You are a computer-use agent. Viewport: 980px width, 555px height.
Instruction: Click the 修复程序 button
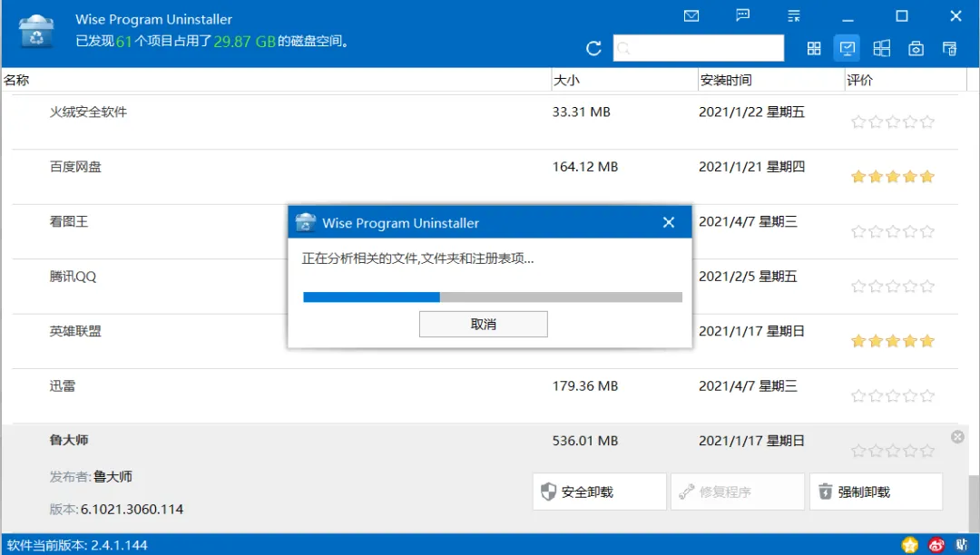(738, 492)
